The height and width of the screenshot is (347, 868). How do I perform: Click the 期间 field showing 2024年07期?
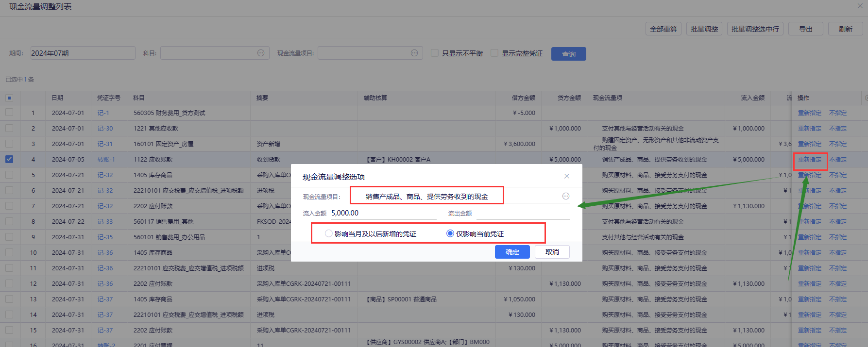83,53
